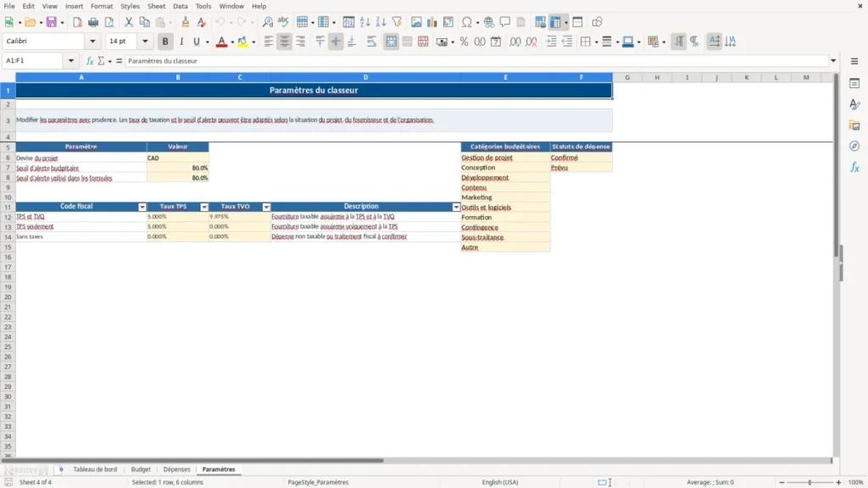The image size is (868, 488).
Task: Click the Sidebar Settings hamburger button
Action: pyautogui.click(x=854, y=61)
